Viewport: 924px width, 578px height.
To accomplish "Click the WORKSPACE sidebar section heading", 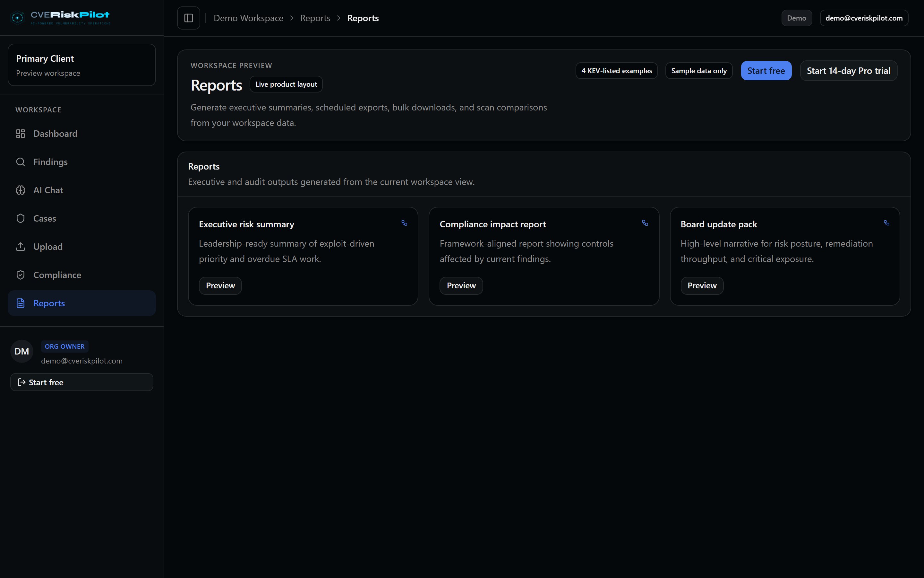I will 38,110.
